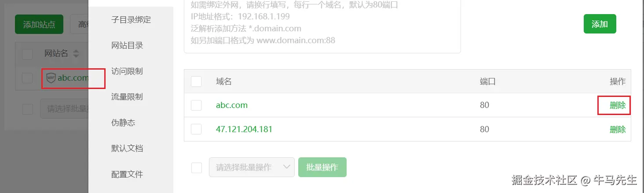Image resolution: width=644 pixels, height=193 pixels.
Task: Switch to the 网站目录 tab
Action: (x=127, y=45)
